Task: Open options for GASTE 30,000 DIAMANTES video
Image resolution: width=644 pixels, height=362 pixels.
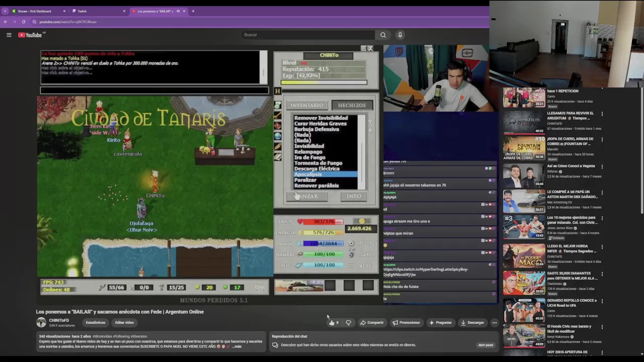Action: 602,274
